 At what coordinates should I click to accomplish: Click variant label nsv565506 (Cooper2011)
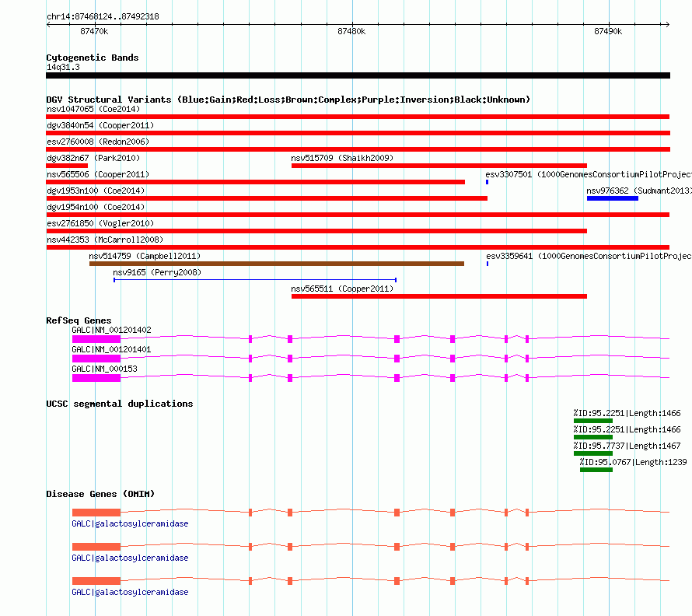point(98,174)
